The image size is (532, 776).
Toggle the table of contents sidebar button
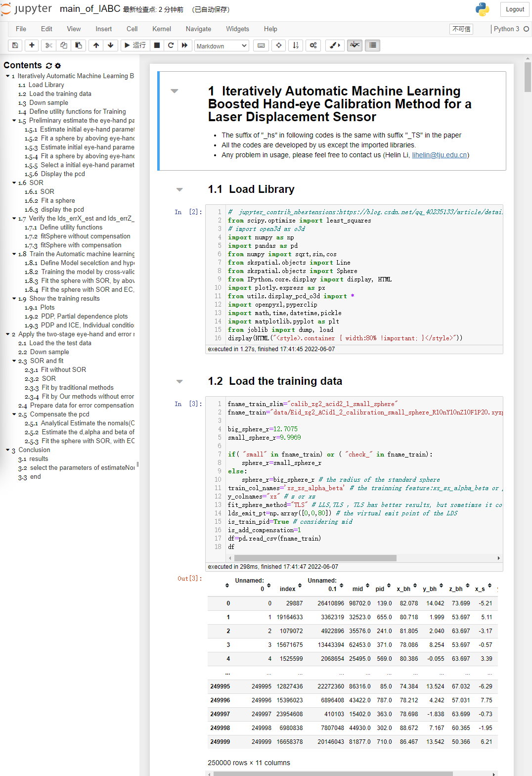point(373,46)
